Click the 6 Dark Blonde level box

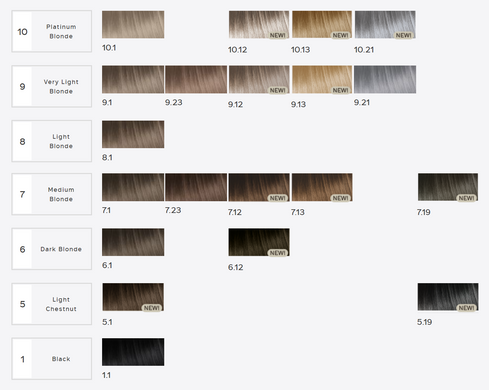[52, 249]
